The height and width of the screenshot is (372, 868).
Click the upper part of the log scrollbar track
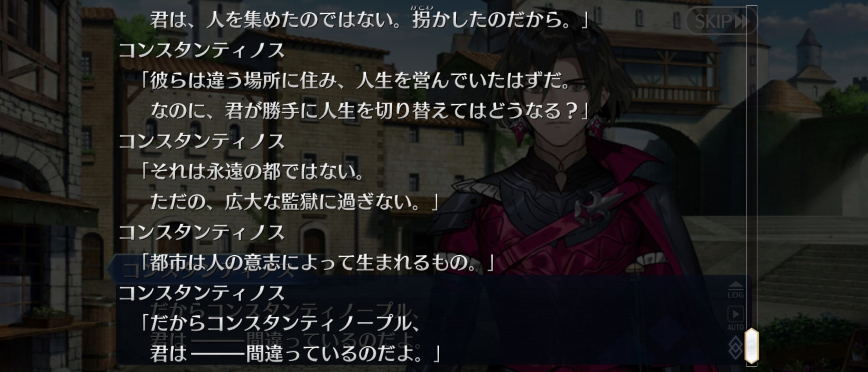tap(752, 87)
